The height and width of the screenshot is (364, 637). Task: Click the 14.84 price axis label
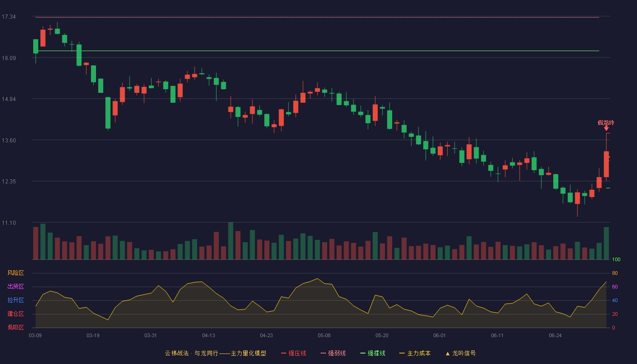click(9, 99)
